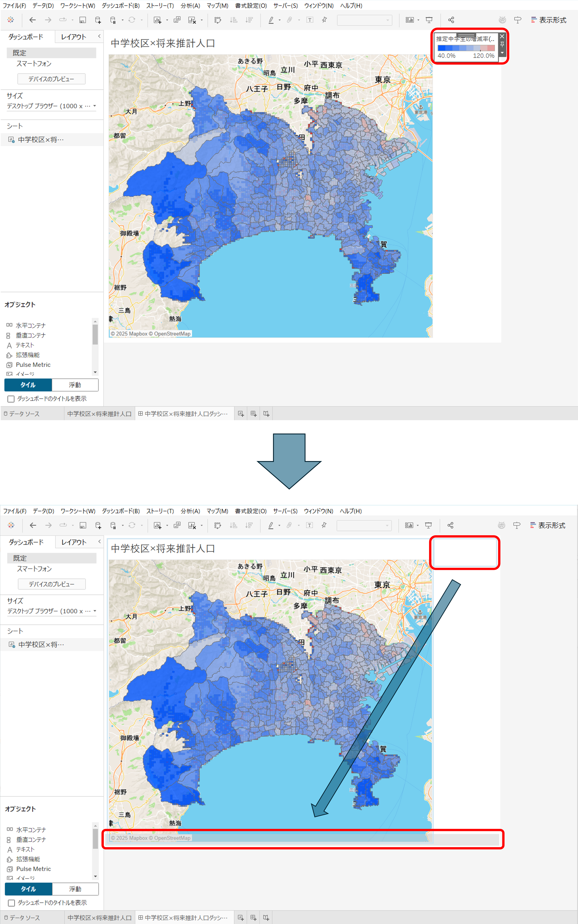Open the size dropdown in lower window
Image resolution: width=578 pixels, height=924 pixels.
click(52, 611)
